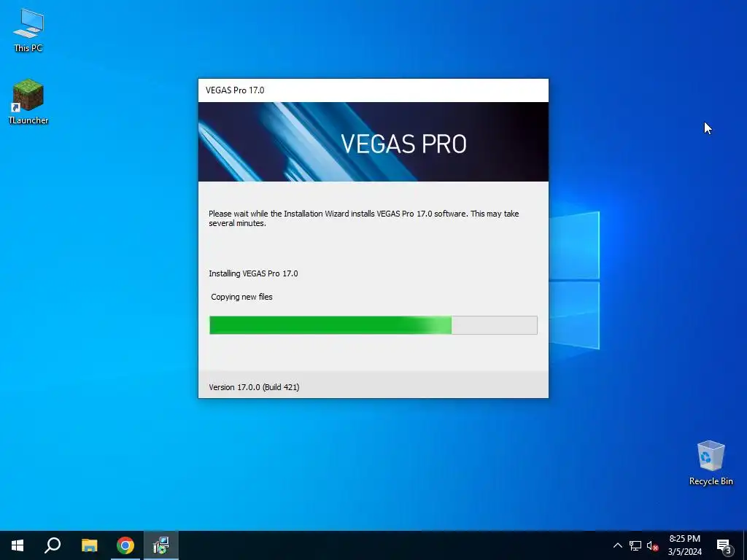The height and width of the screenshot is (560, 747).
Task: Select VEGAS installer taskbar icon
Action: pyautogui.click(x=161, y=545)
